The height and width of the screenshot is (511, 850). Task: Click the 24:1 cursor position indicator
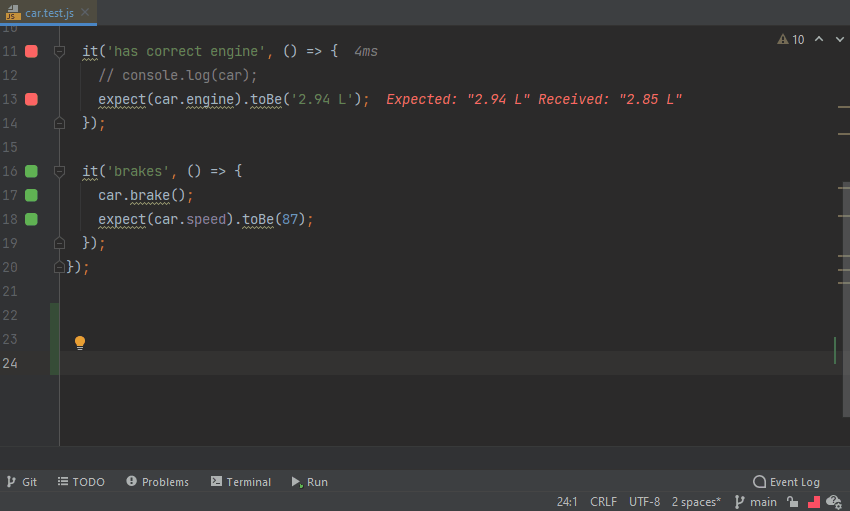(x=567, y=502)
